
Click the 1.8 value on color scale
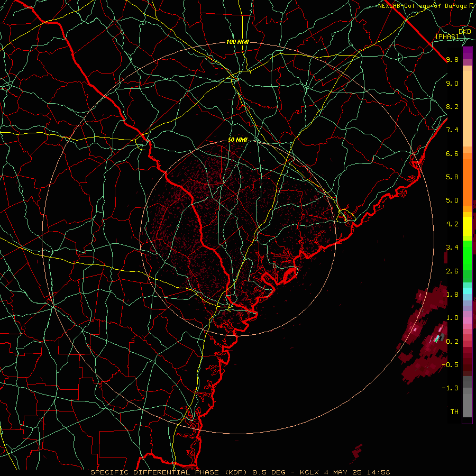[452, 295]
